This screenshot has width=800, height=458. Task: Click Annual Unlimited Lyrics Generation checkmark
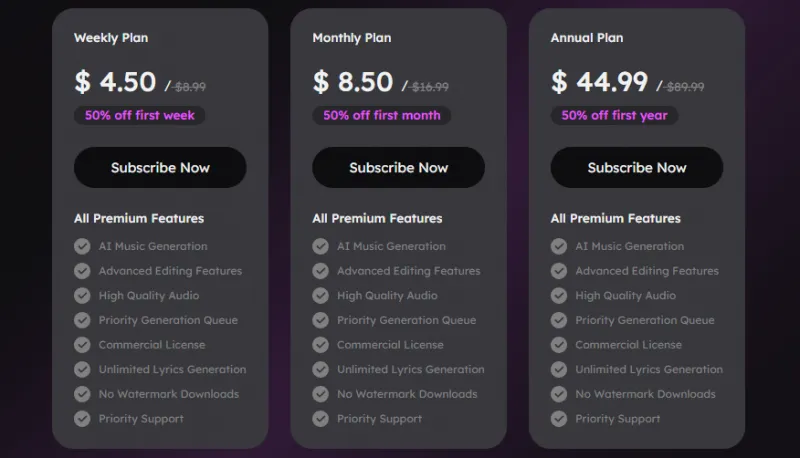click(x=559, y=369)
